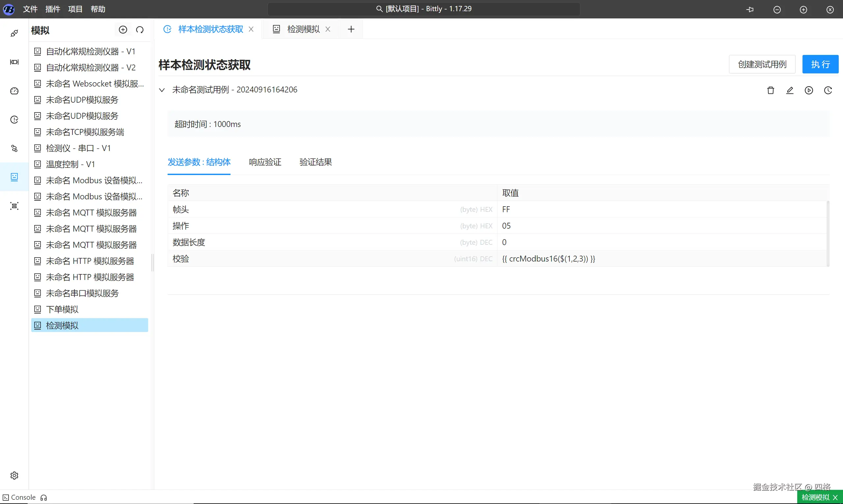Click the add simulation plus icon
This screenshot has width=843, height=504.
tap(123, 30)
